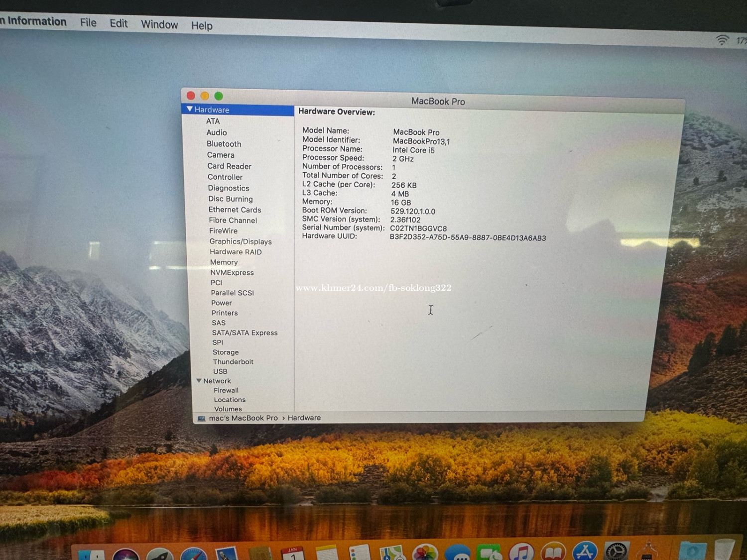Open iTunes music note icon

point(521,551)
